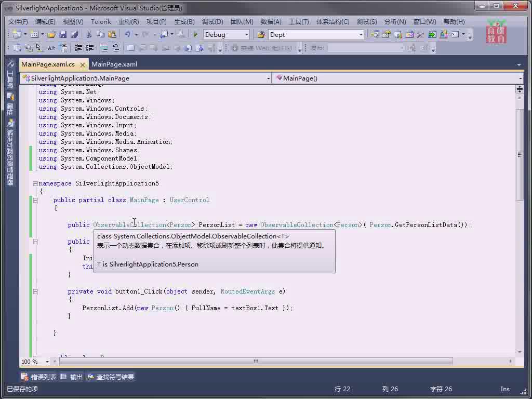Click the New Project toolbar icon
The height and width of the screenshot is (399, 532).
[17, 34]
